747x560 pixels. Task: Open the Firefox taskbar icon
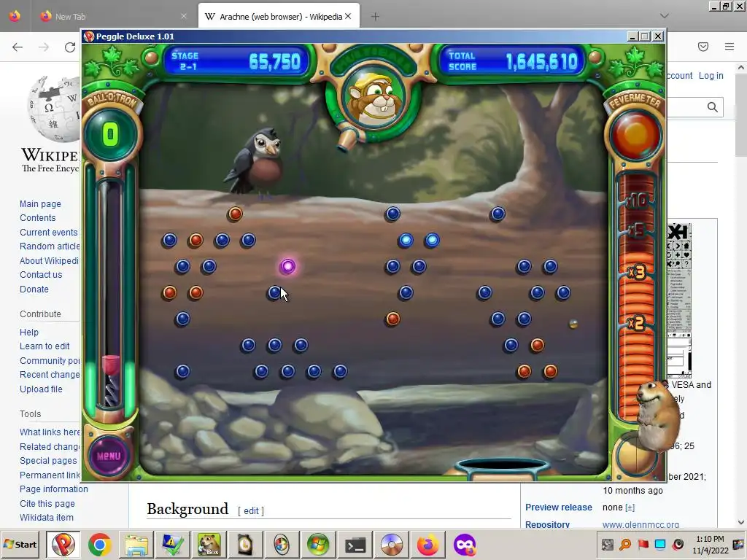point(427,545)
